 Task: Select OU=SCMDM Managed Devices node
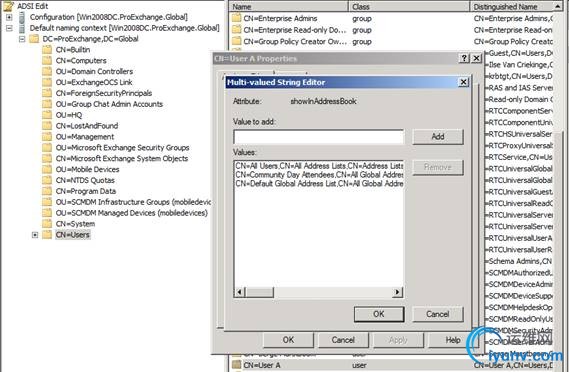point(132,213)
